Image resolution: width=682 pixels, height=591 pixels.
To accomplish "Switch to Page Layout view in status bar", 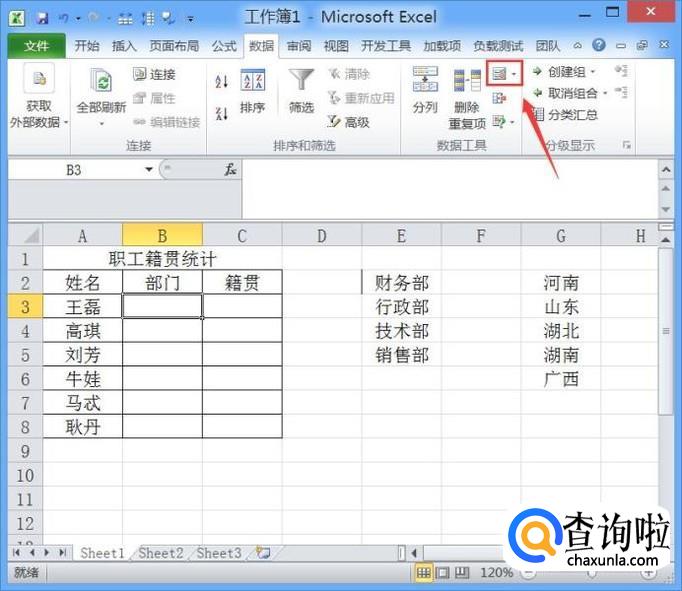I will click(441, 574).
